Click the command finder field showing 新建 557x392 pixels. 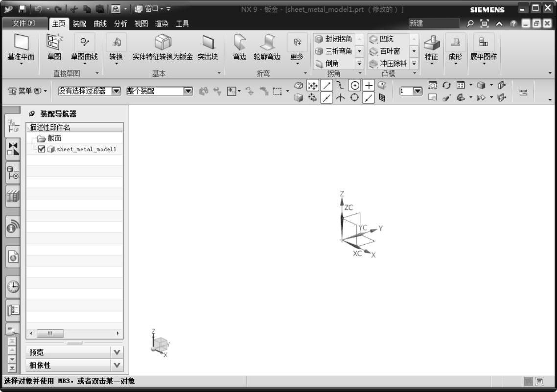[434, 23]
